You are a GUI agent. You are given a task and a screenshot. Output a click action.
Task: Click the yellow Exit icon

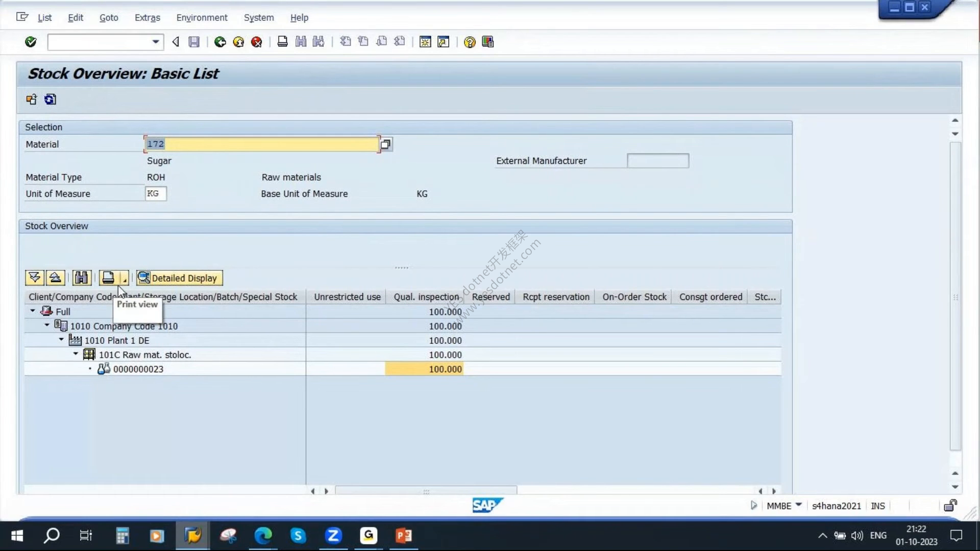(x=238, y=42)
